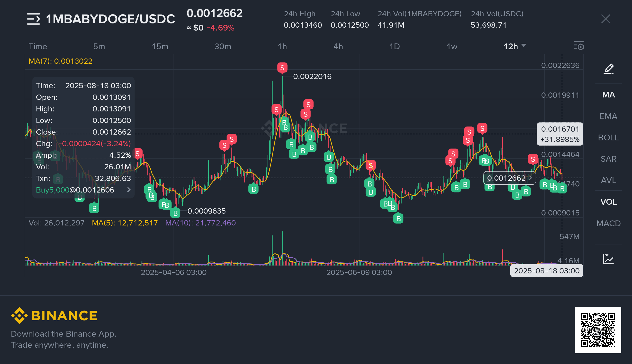Select the SAR indicator button

[609, 159]
